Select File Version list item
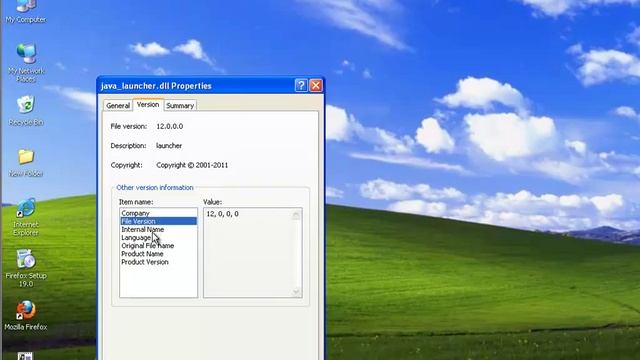The image size is (640, 360). [158, 221]
